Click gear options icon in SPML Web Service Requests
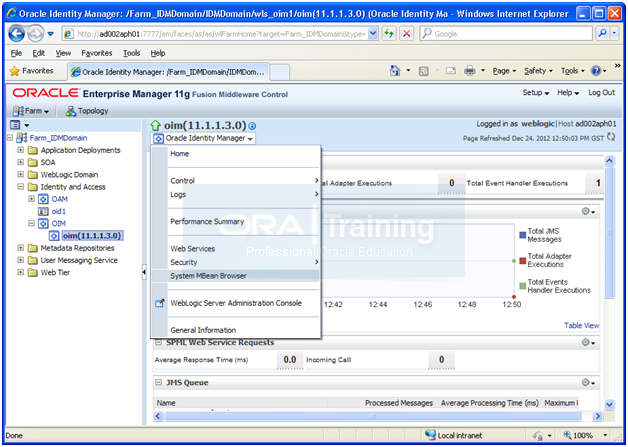 click(588, 342)
